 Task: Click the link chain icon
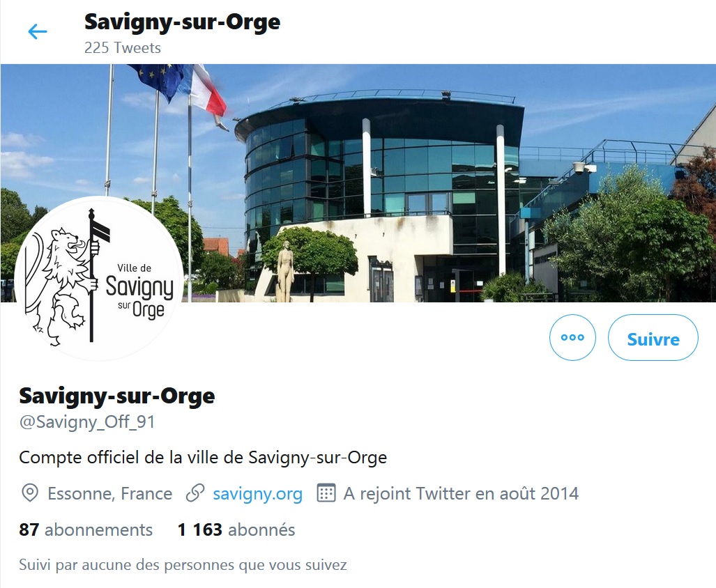pyautogui.click(x=195, y=493)
